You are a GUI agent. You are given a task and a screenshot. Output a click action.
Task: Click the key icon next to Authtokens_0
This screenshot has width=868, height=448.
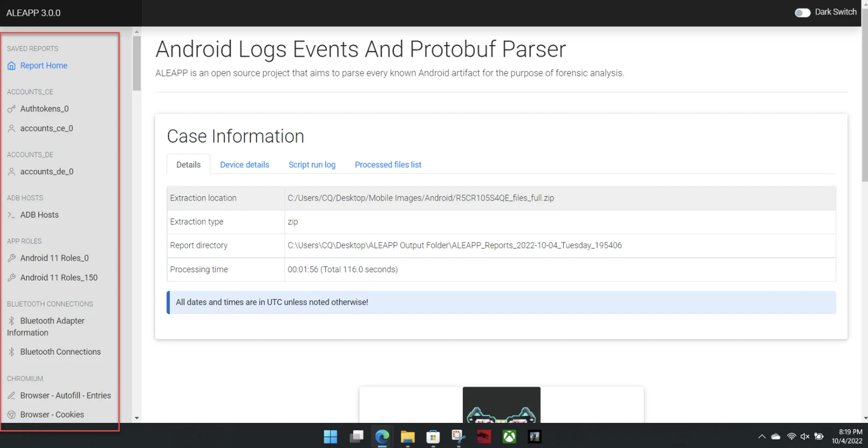coord(11,109)
